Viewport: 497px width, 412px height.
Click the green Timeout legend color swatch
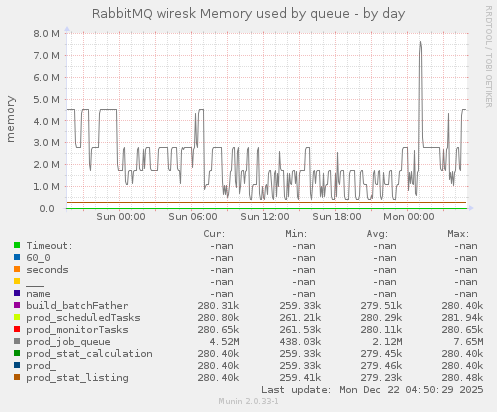[17, 245]
